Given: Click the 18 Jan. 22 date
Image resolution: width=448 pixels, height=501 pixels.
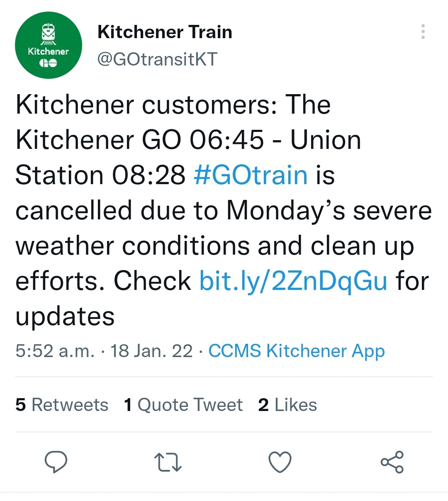Looking at the screenshot, I should tap(151, 351).
